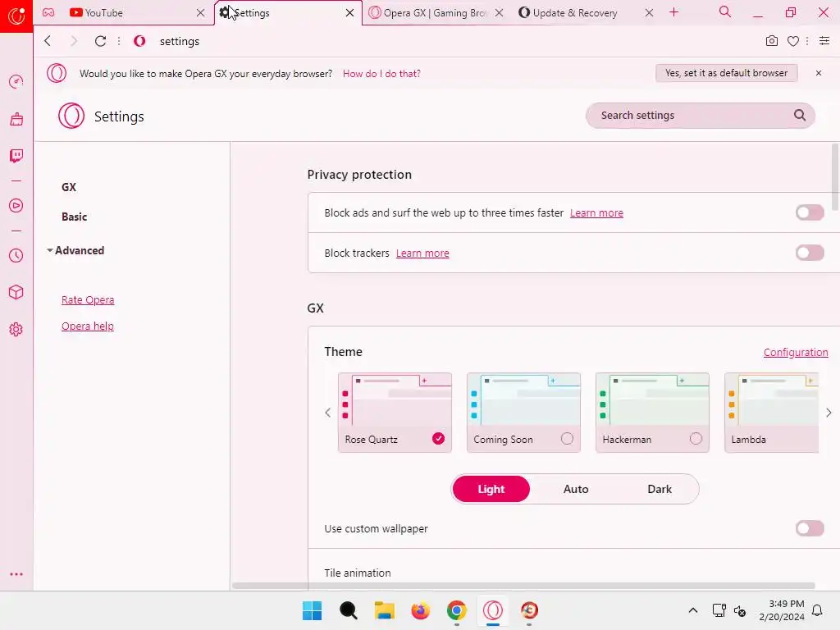Click the vertical scrollbar on settings page
The width and height of the screenshot is (840, 630).
835,177
